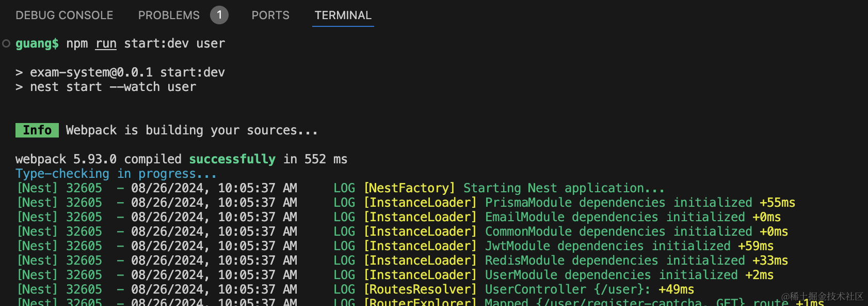
Task: Click the "Webpack is building your sources..." message
Action: click(x=191, y=130)
